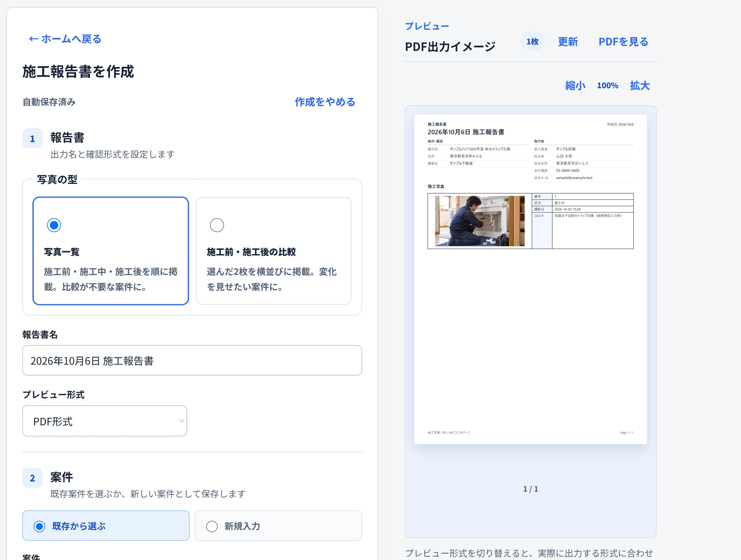Choose the 新規入力 radio option
Image resolution: width=741 pixels, height=560 pixels.
point(278,525)
